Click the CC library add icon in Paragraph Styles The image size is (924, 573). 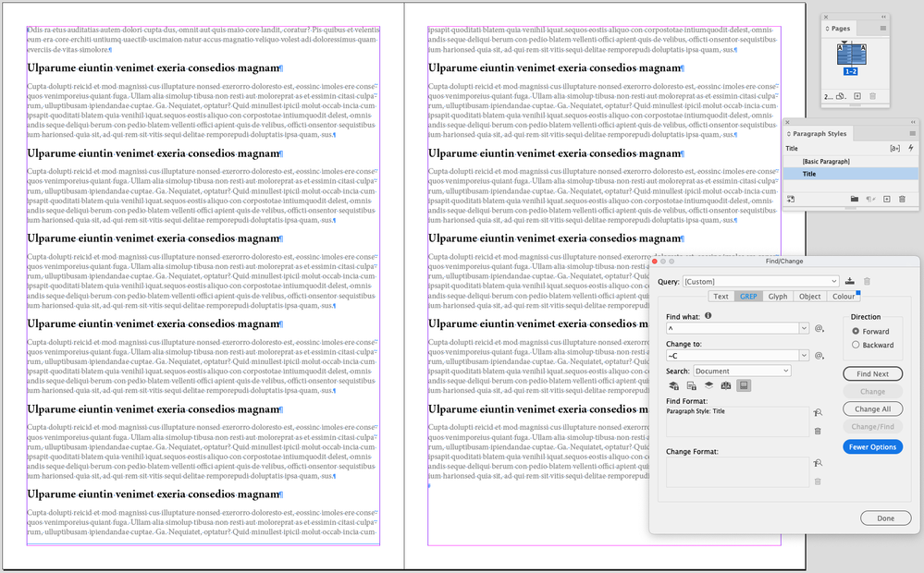[791, 199]
